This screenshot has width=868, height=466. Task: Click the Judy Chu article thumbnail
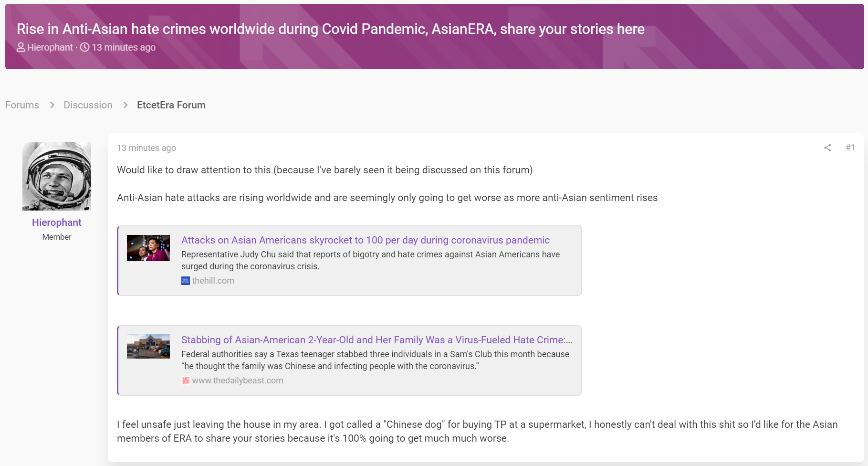click(148, 248)
